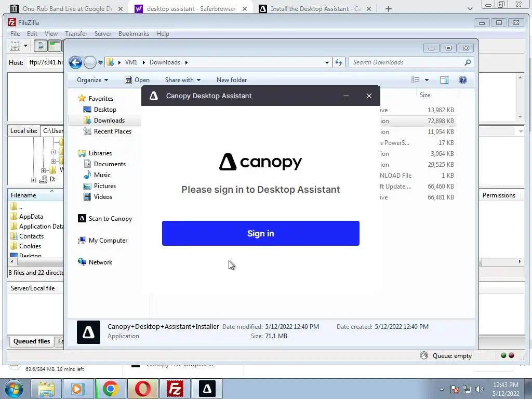Image resolution: width=532 pixels, height=399 pixels.
Task: Click the Libraries heading
Action: pyautogui.click(x=95, y=153)
